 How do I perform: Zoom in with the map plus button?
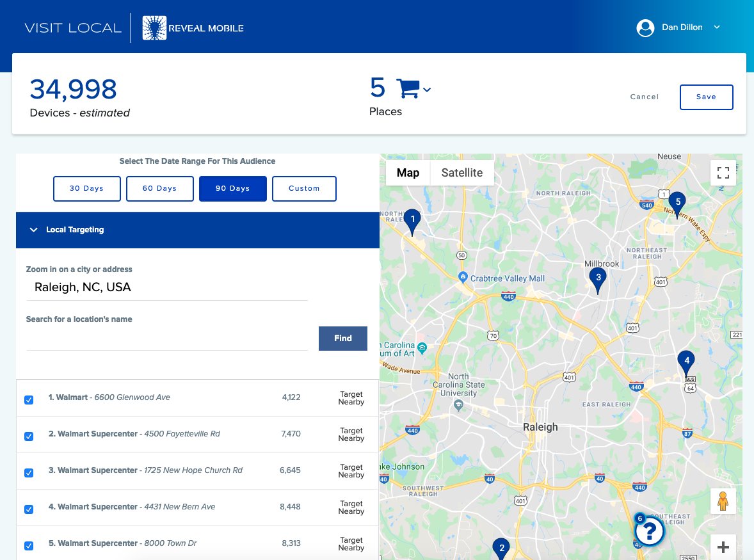[723, 547]
